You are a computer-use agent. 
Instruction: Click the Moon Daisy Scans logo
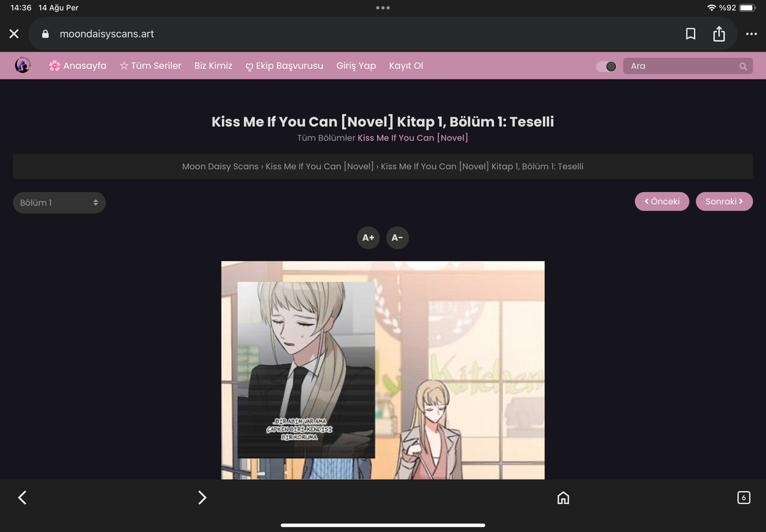point(22,65)
